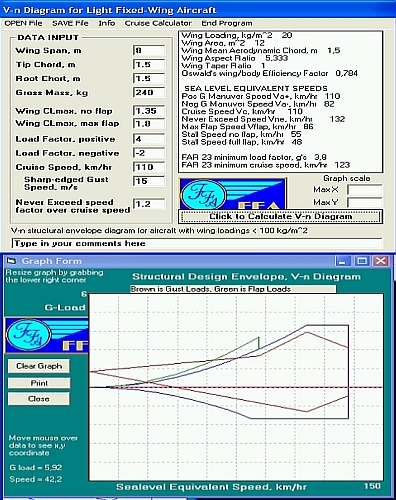Click the comments text box

click(197, 243)
